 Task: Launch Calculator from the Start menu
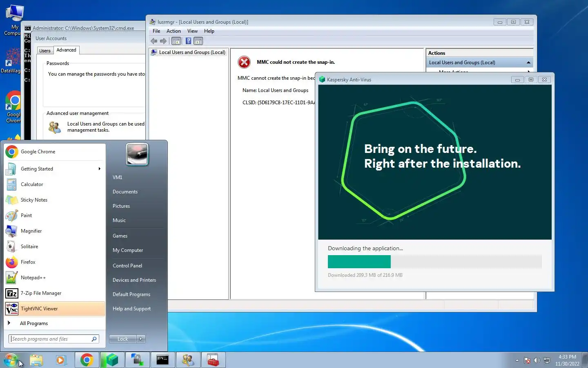click(x=55, y=184)
